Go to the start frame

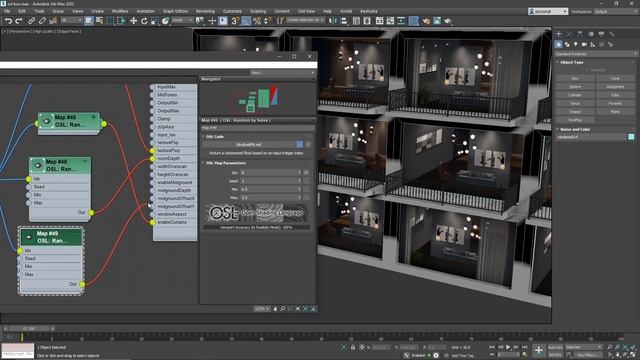pos(491,347)
